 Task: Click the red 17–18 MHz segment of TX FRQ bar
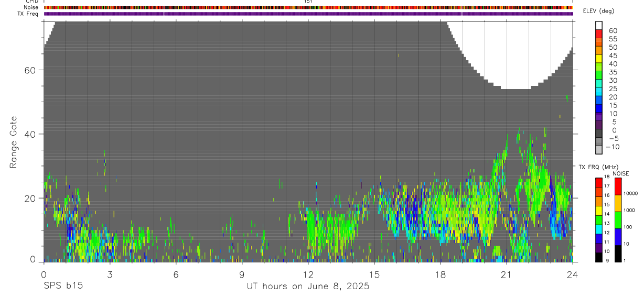(x=598, y=182)
